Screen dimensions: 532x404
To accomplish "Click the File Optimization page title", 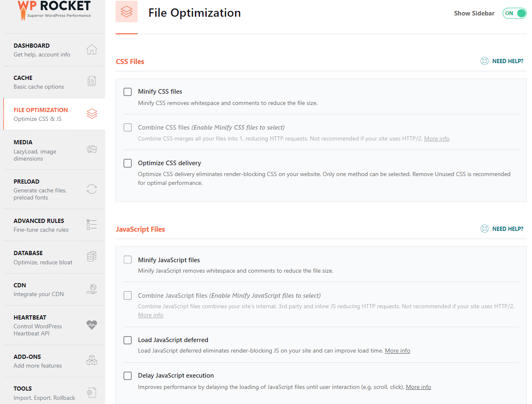I will click(194, 13).
